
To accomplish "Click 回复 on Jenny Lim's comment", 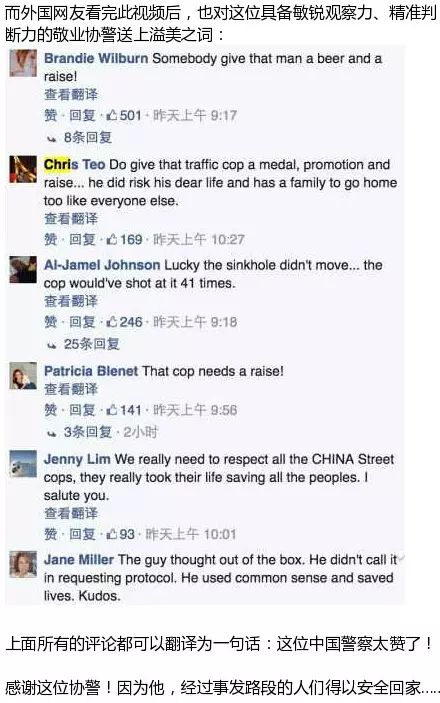I will (x=82, y=534).
